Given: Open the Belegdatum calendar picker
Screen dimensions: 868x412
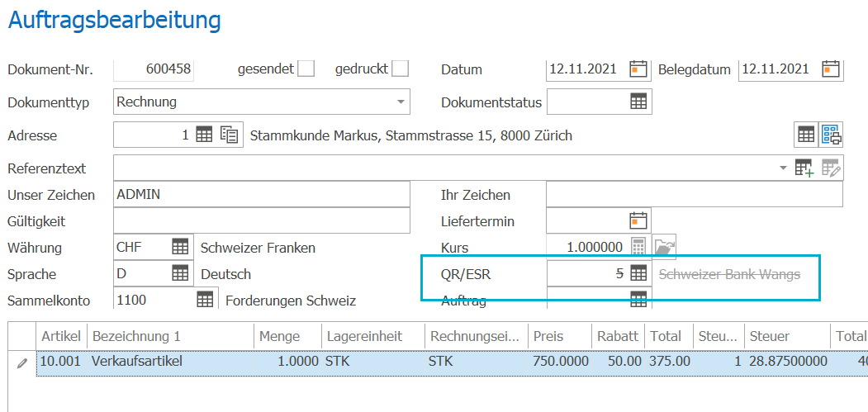Looking at the screenshot, I should point(831,69).
